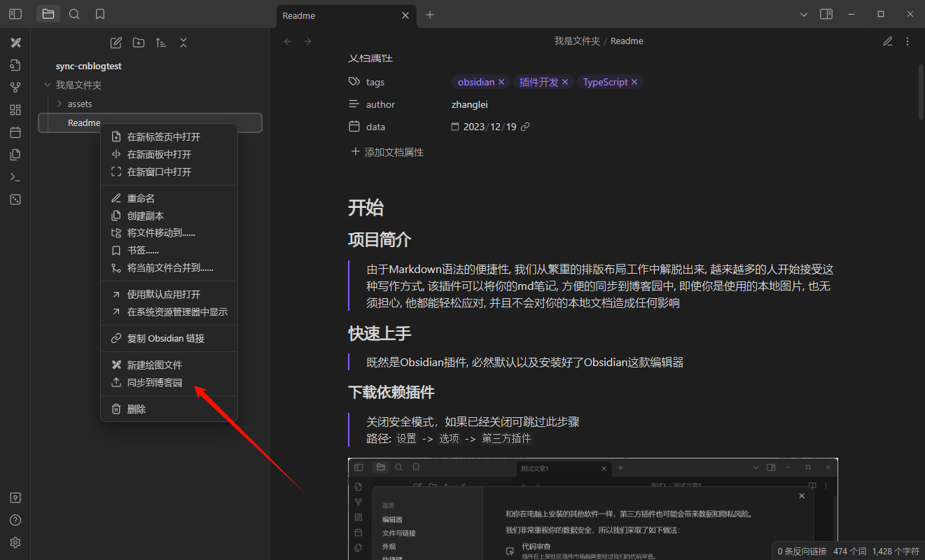Click 同步到博客园 menu entry

point(149,382)
